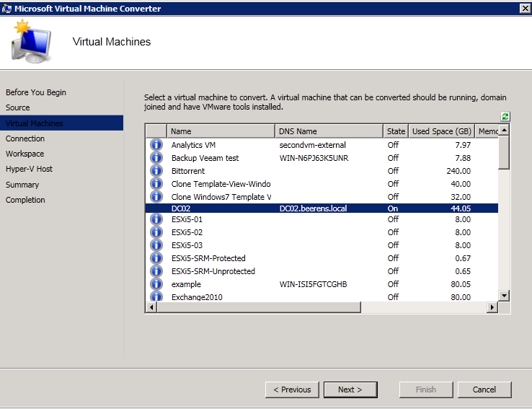Select the ESXi5-SRM-Unprotected row
Image resolution: width=532 pixels, height=409 pixels.
pyautogui.click(x=322, y=271)
